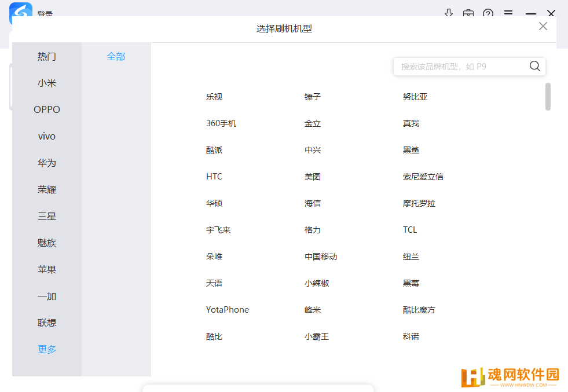Select the 荣耀 brand tab
This screenshot has height=392, width=568.
[47, 189]
